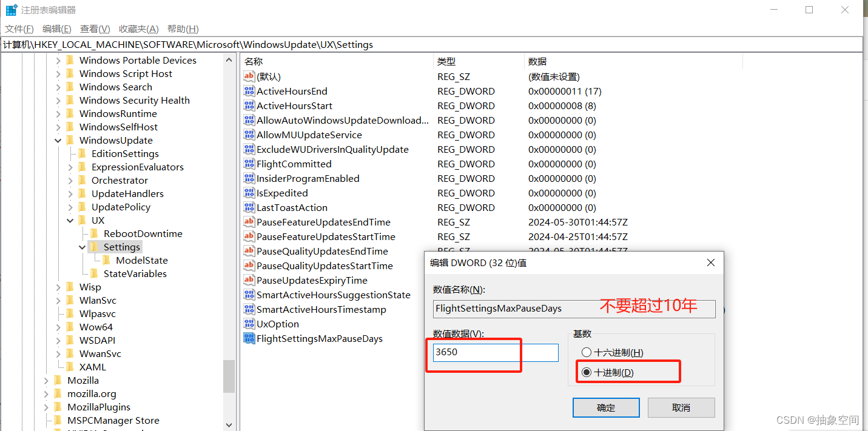Select the Windows Security Health key
Screen dimensions: 868x431
[135, 100]
